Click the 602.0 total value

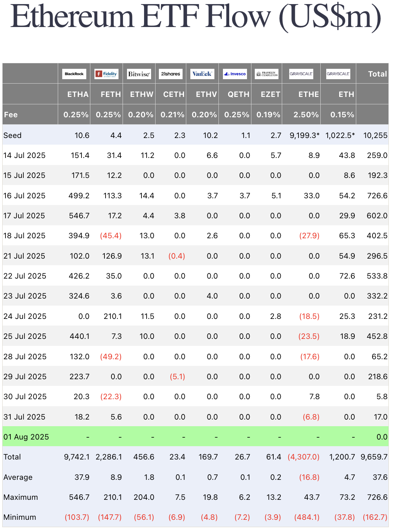(377, 216)
